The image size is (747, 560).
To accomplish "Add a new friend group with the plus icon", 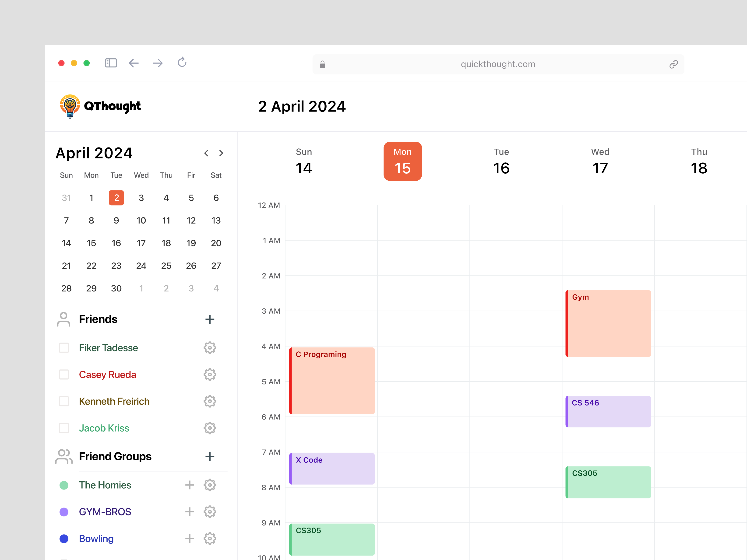I will point(210,457).
